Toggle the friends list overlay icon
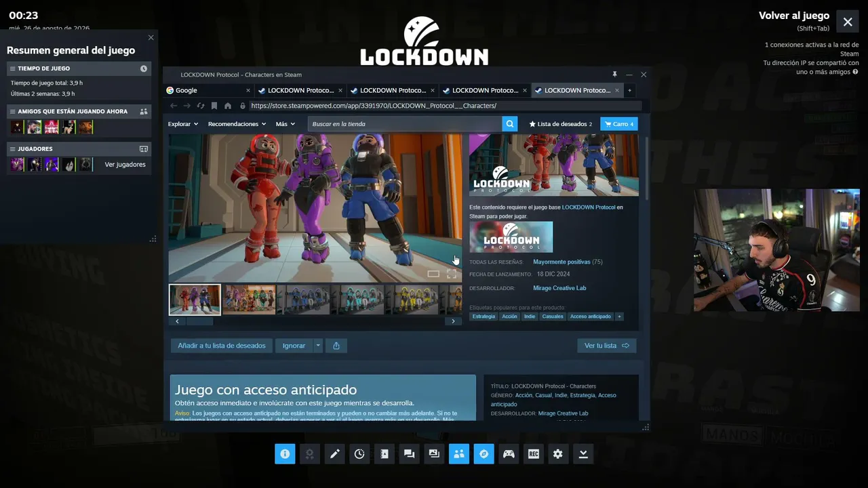This screenshot has height=488, width=868. 459,454
